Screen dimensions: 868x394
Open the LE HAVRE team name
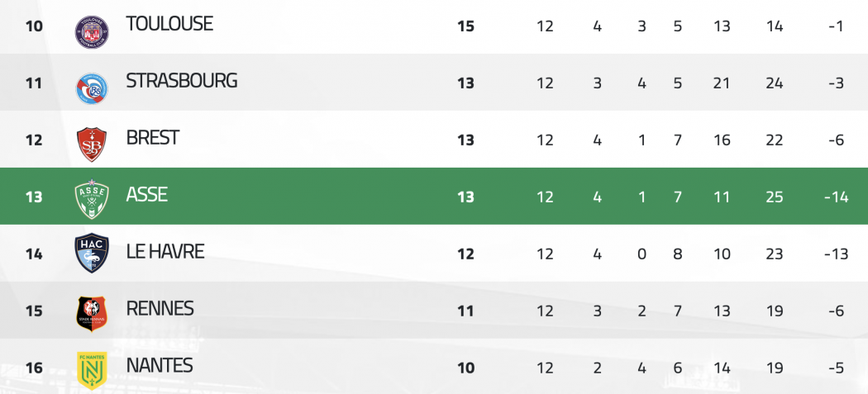tap(165, 252)
